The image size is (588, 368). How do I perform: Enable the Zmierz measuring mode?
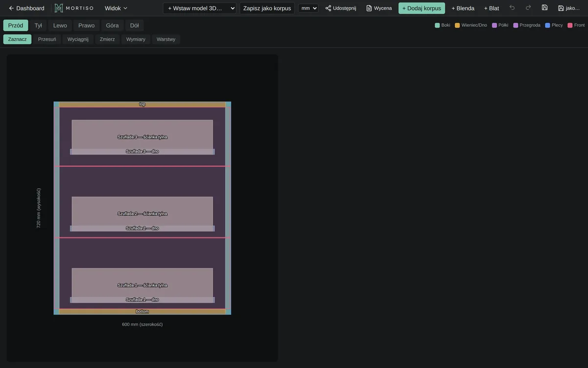(107, 39)
